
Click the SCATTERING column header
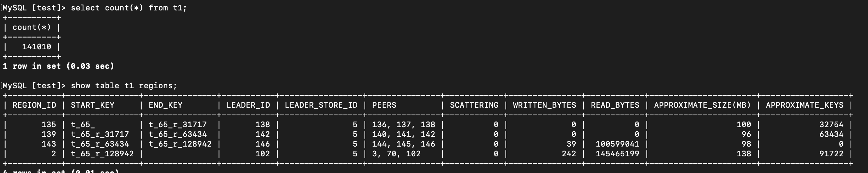tap(474, 105)
